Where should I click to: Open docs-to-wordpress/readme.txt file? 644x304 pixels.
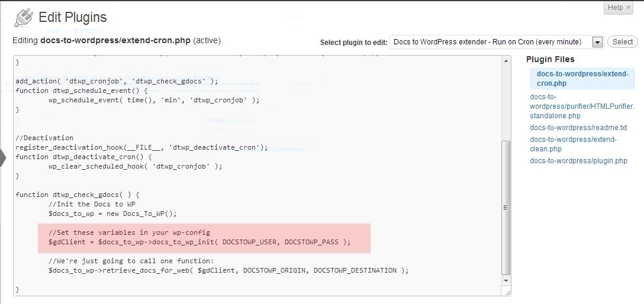point(578,128)
